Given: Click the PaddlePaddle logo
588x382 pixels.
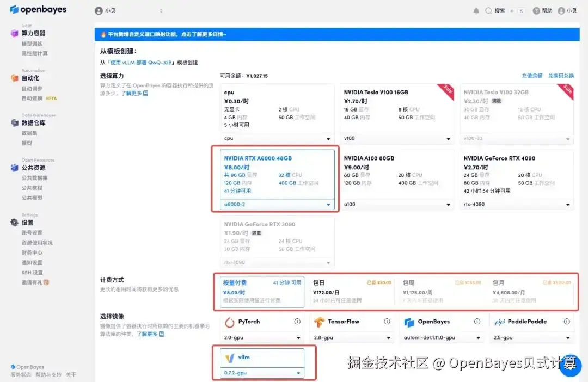Looking at the screenshot, I should (x=499, y=322).
